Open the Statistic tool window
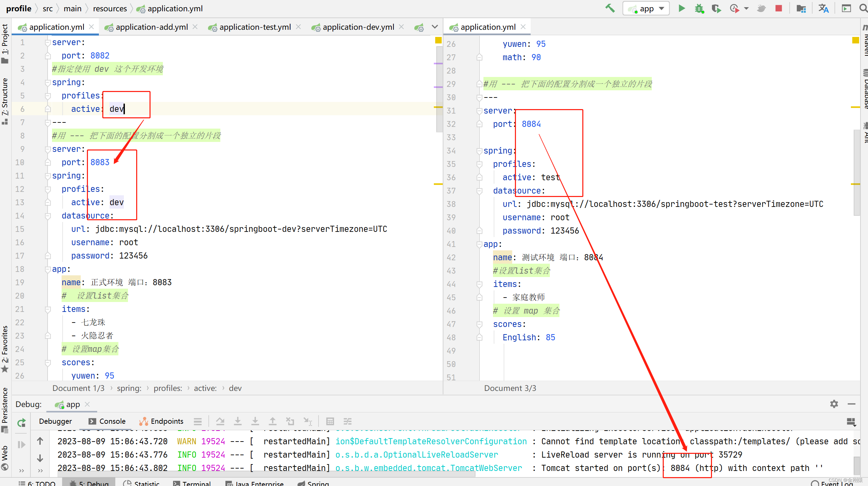The width and height of the screenshot is (868, 486). [x=141, y=483]
